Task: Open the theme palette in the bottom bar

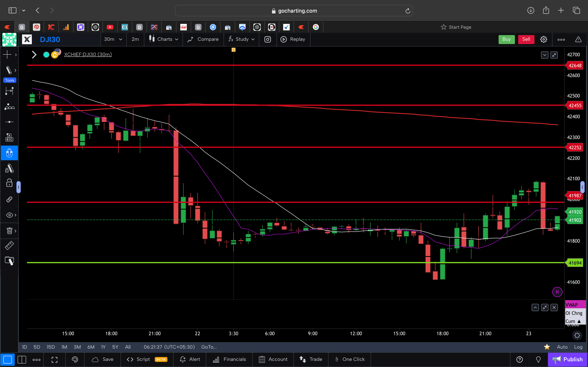Action: [75, 359]
